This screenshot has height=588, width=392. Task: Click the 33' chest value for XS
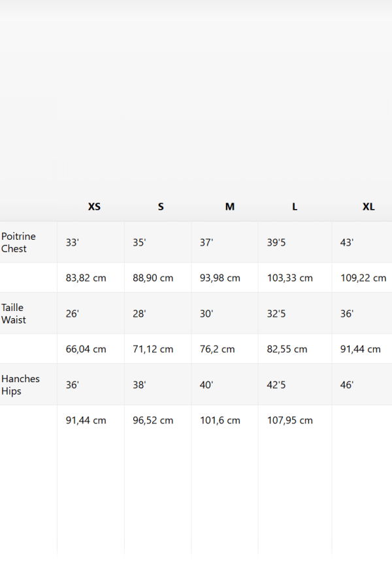click(73, 242)
